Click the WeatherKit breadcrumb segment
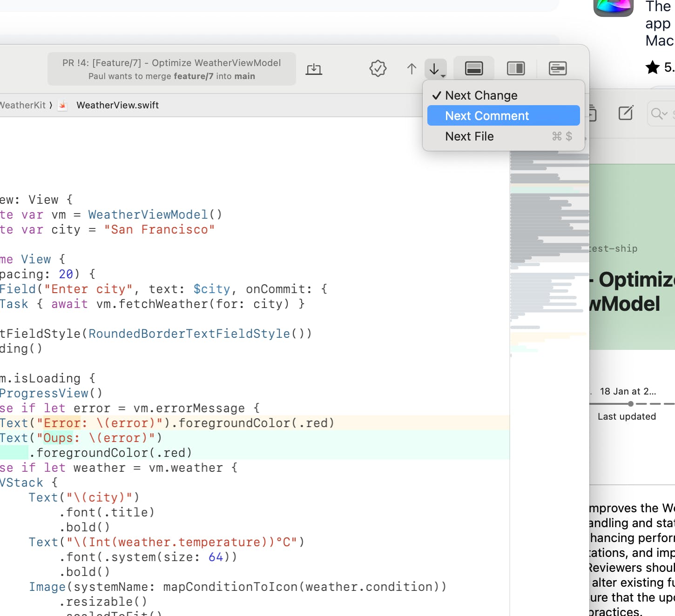The width and height of the screenshot is (675, 616). point(23,105)
